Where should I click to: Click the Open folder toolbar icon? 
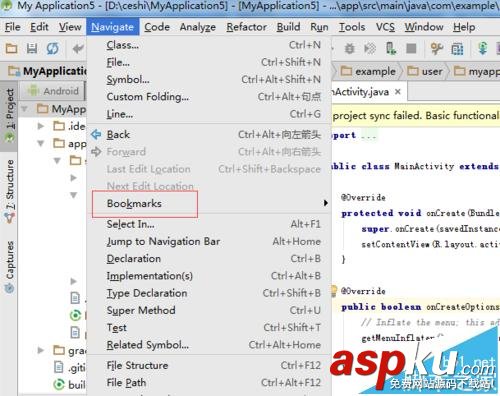point(11,49)
